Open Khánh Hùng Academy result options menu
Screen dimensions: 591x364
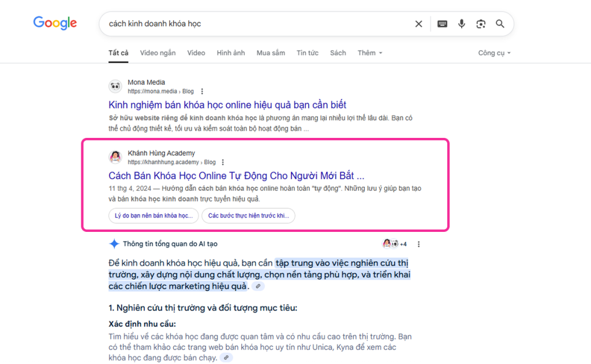223,162
